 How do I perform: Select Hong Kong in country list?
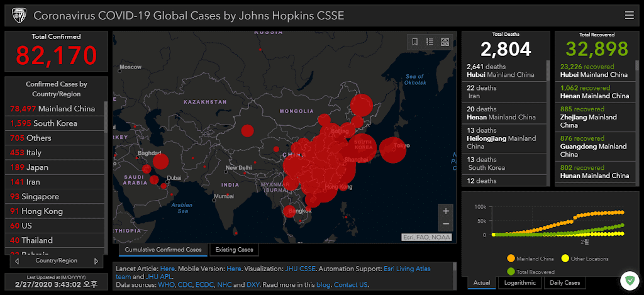(x=54, y=211)
